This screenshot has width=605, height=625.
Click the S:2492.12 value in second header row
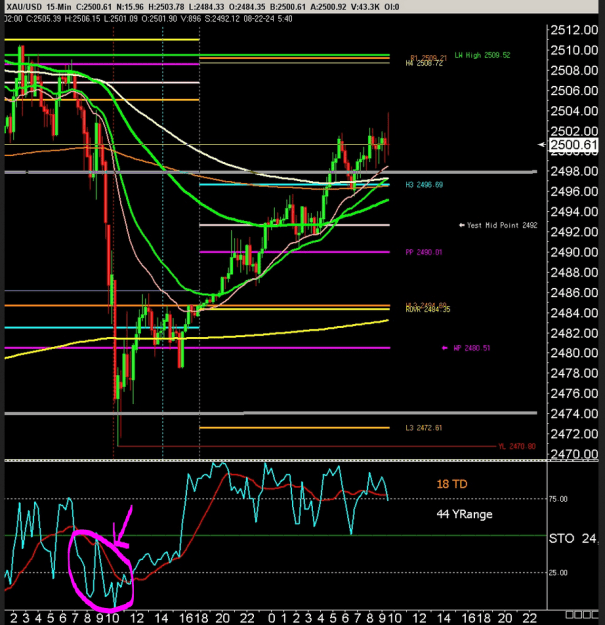222,19
